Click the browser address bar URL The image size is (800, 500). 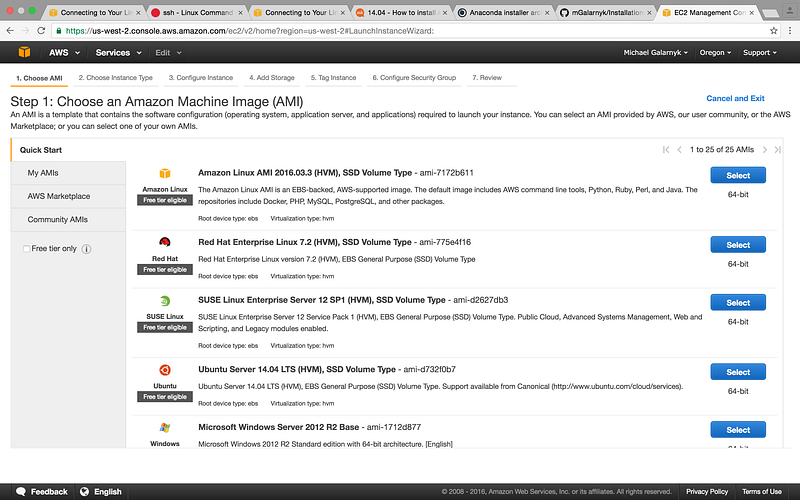tap(250, 31)
